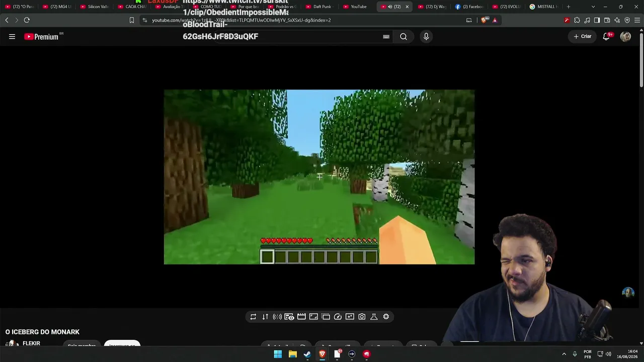The image size is (644, 362).
Task: Bookmark this page in the address bar
Action: click(x=132, y=20)
